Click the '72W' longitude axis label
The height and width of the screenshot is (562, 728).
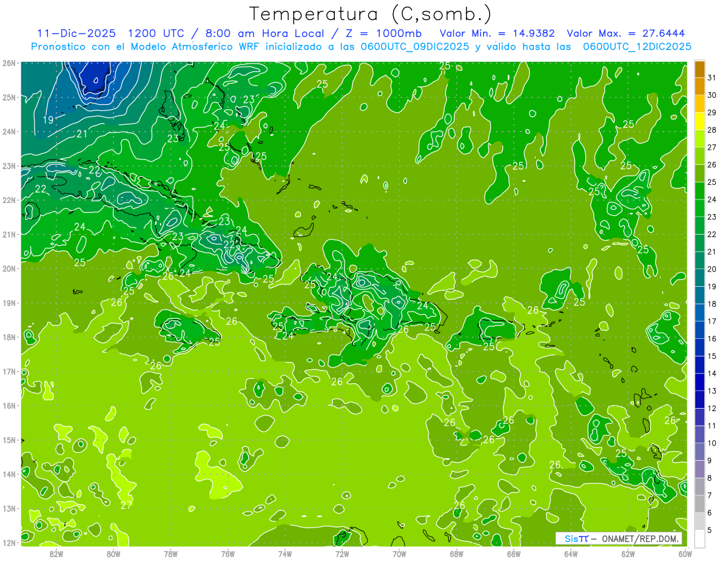[x=342, y=554]
